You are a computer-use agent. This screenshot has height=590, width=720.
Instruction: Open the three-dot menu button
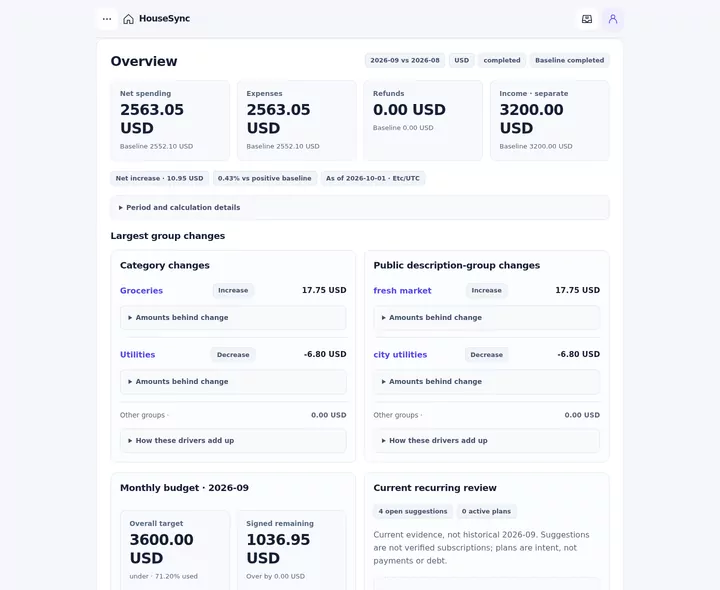[x=107, y=19]
